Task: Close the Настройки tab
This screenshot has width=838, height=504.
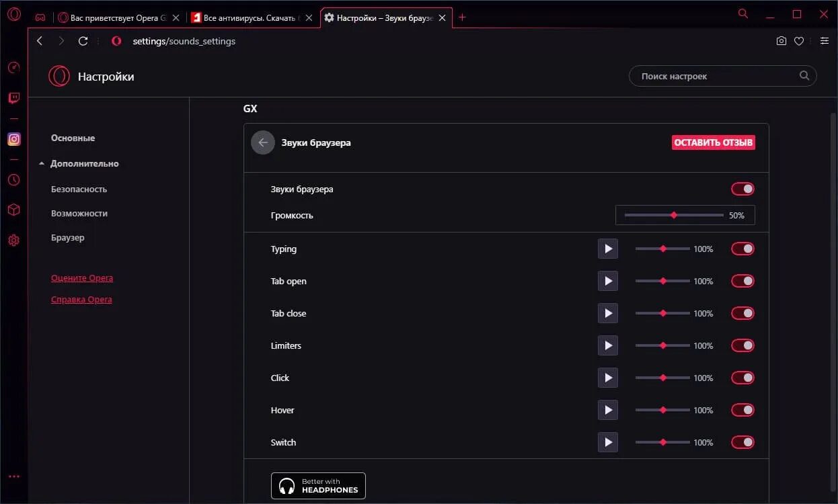Action: (x=443, y=17)
